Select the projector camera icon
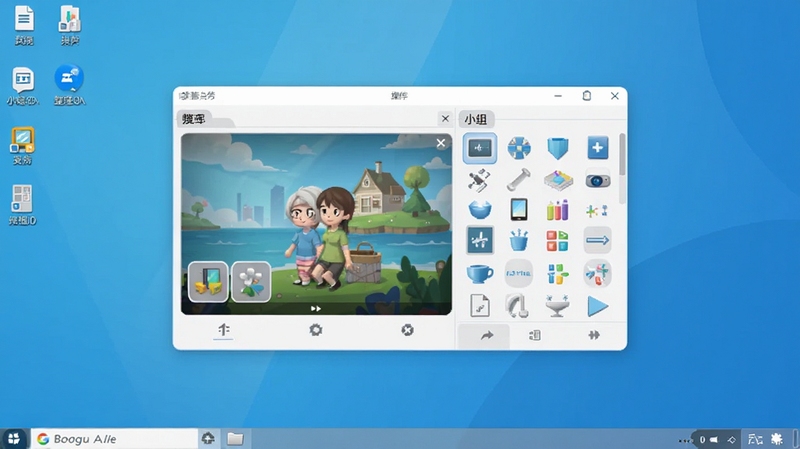Screen dimensions: 800x449 [597, 180]
